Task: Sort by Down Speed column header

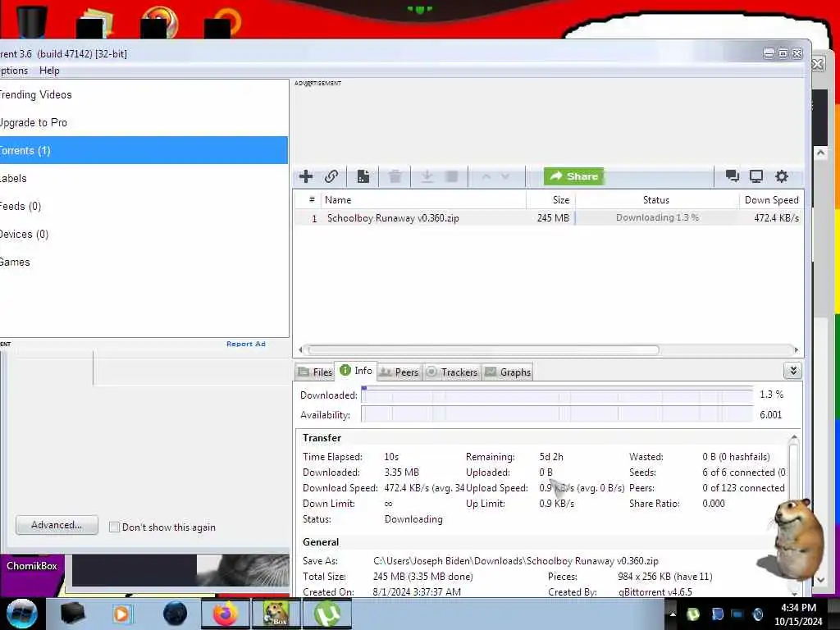Action: click(x=771, y=200)
